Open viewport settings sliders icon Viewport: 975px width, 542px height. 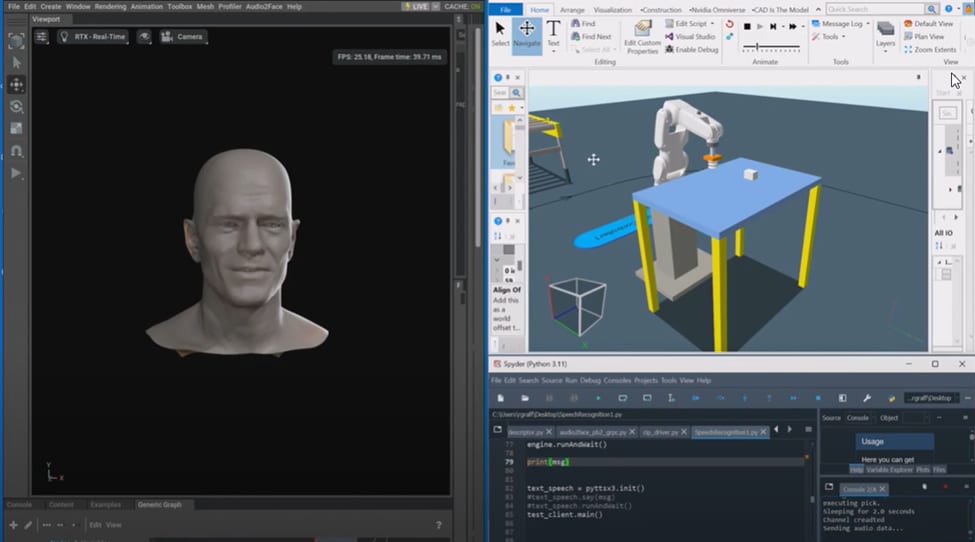coord(41,37)
